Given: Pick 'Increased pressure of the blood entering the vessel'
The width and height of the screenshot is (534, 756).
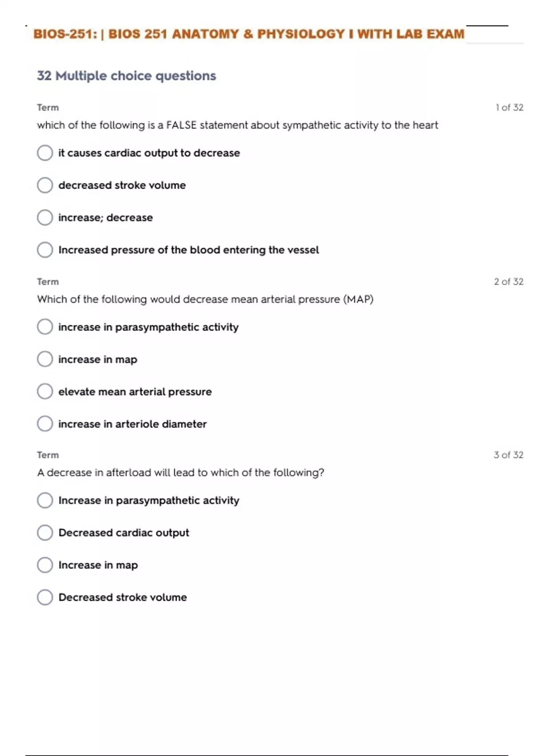Looking at the screenshot, I should click(x=45, y=250).
